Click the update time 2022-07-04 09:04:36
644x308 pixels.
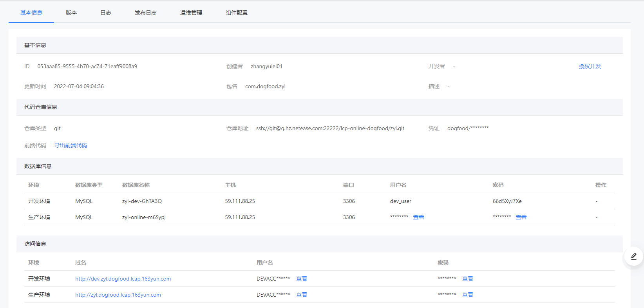pyautogui.click(x=79, y=86)
